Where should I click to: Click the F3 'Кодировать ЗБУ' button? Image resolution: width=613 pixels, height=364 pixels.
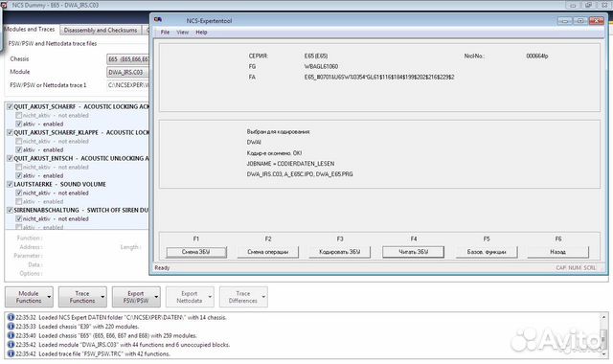point(339,252)
